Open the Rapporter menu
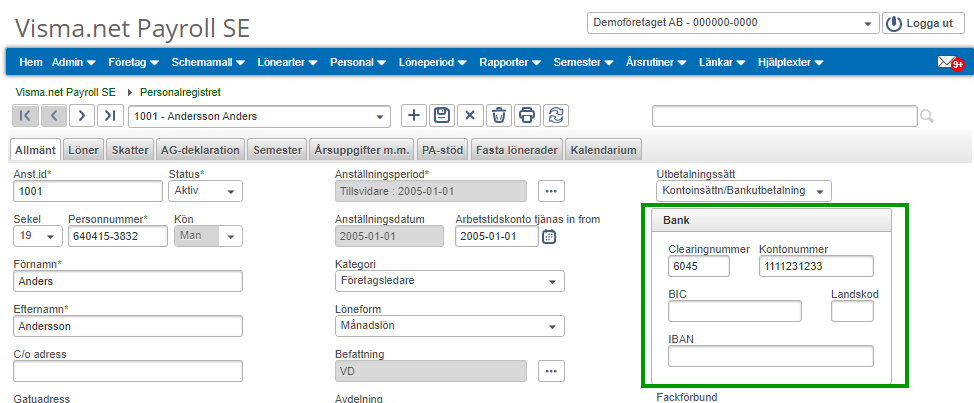This screenshot has width=974, height=403. click(511, 62)
